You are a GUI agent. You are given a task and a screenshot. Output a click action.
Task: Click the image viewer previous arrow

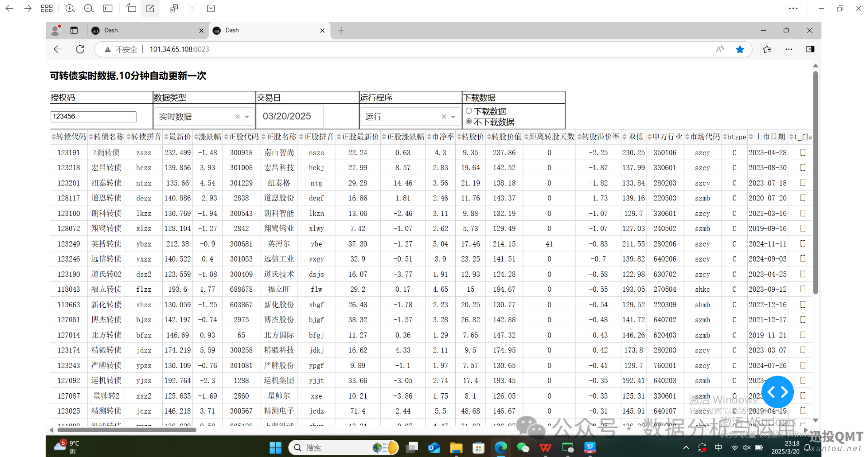(9, 8)
